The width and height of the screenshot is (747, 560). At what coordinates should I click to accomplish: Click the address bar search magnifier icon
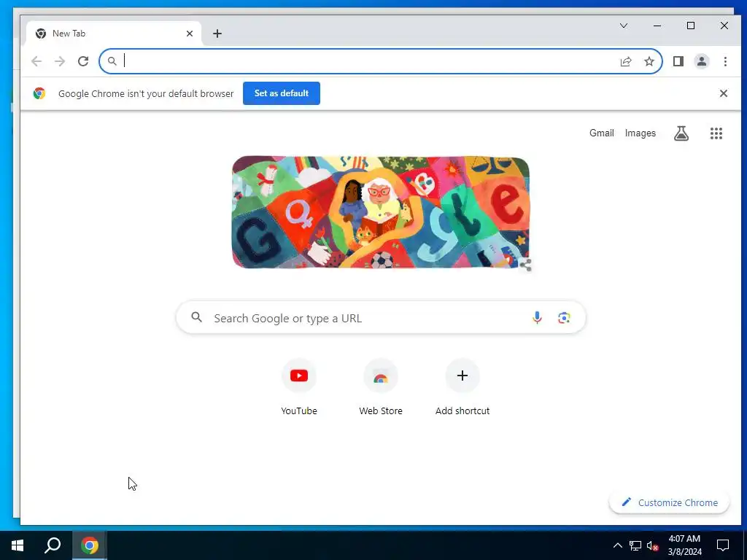pyautogui.click(x=112, y=61)
